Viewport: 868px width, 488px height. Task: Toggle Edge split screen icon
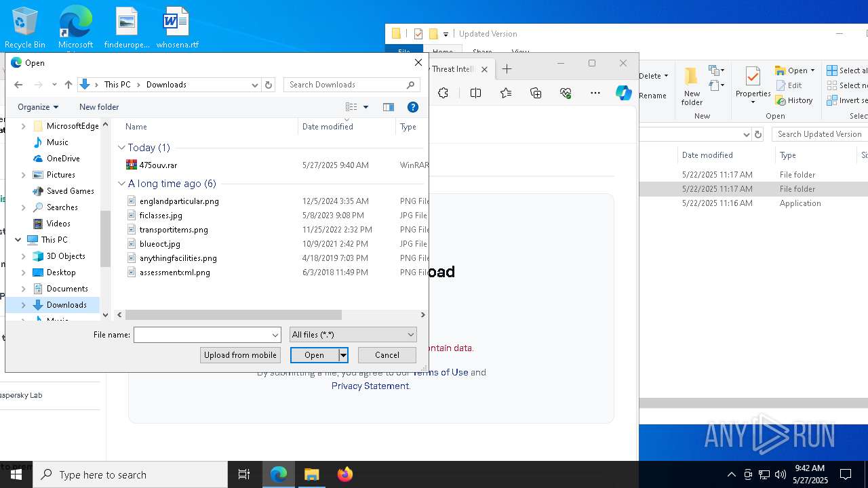(x=475, y=93)
